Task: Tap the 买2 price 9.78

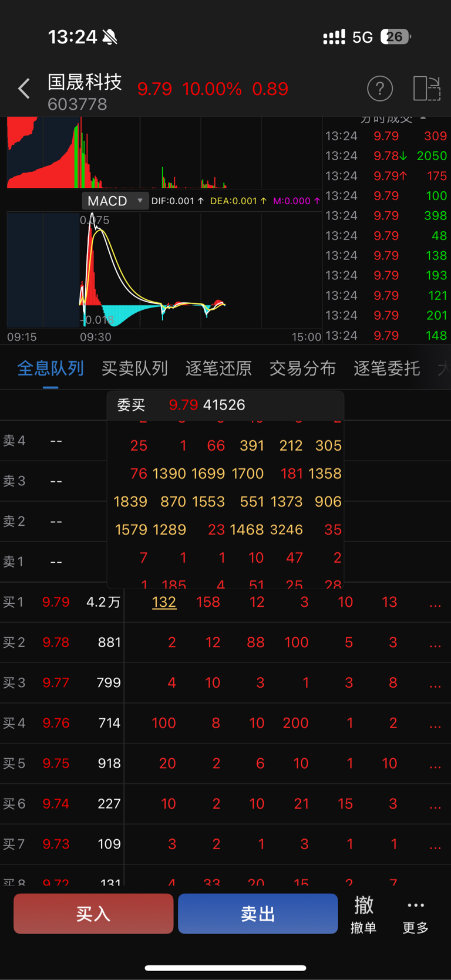Action: click(x=56, y=643)
